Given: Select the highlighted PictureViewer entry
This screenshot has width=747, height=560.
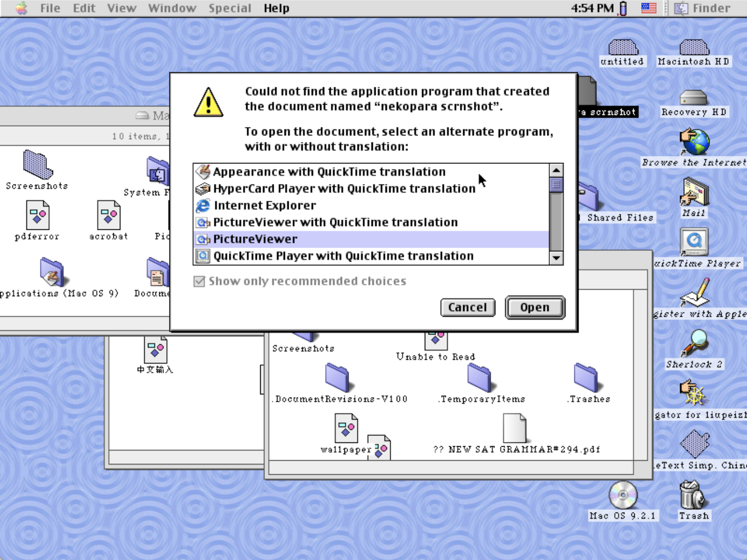Looking at the screenshot, I should (x=371, y=239).
